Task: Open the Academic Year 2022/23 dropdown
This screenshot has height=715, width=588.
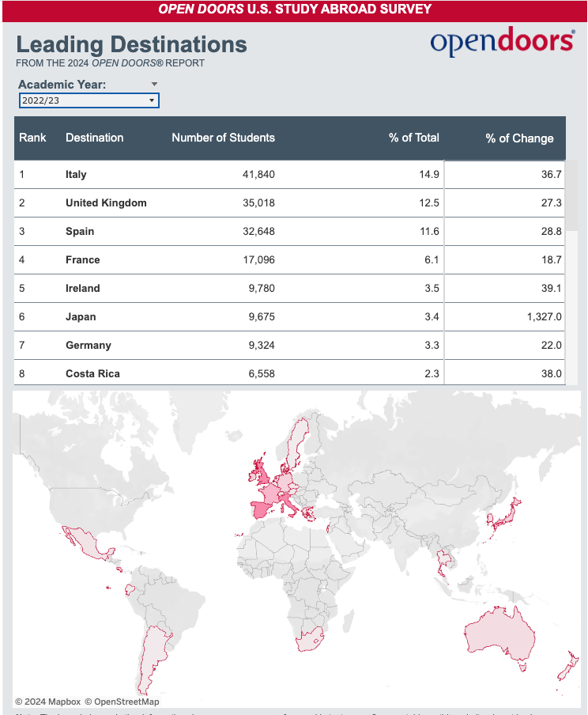Action: 89,100
